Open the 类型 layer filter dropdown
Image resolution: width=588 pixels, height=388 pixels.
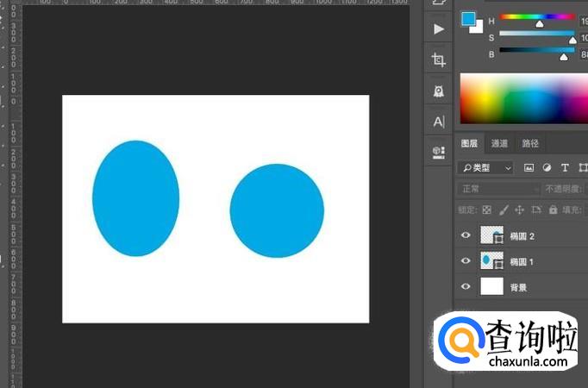(485, 168)
